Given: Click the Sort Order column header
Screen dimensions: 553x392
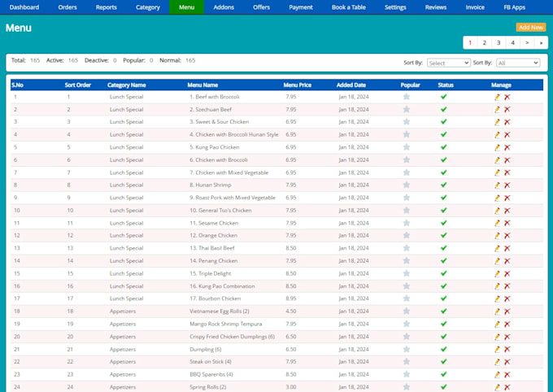Looking at the screenshot, I should click(x=77, y=85).
